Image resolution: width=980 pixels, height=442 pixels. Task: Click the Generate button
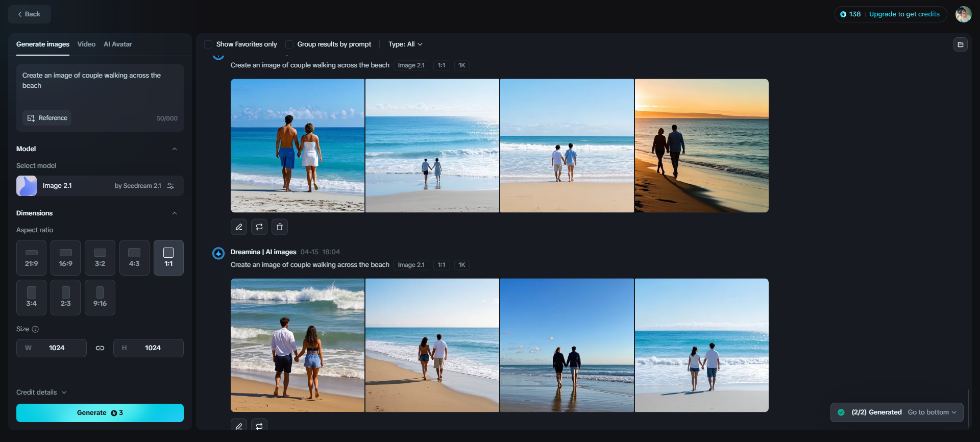point(100,413)
